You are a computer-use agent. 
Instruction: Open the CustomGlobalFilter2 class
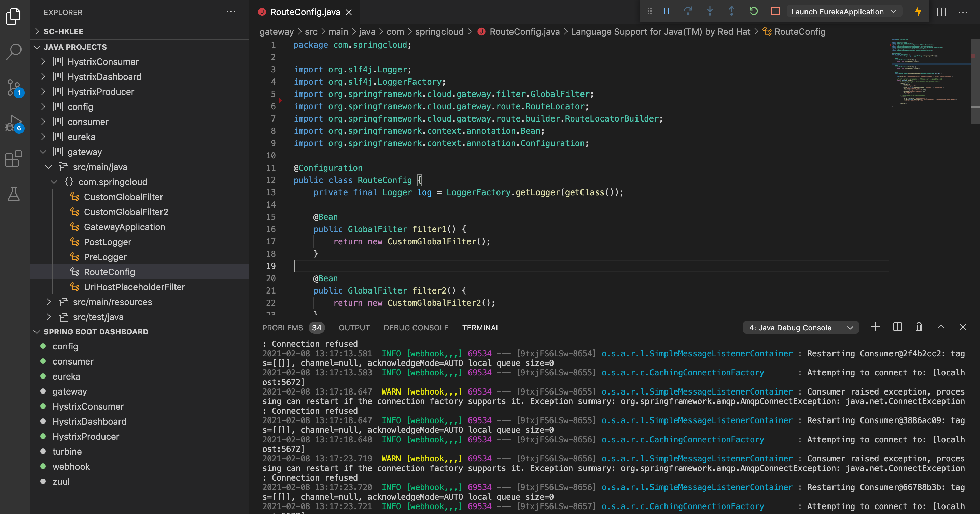point(126,212)
